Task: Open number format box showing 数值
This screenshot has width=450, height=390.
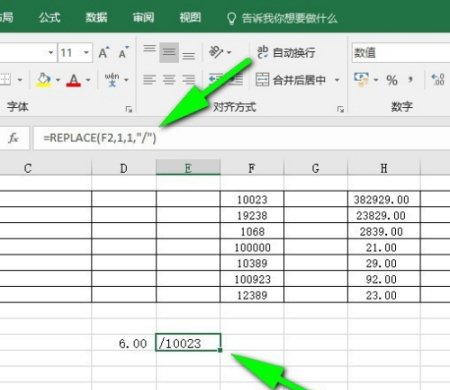Action: [401, 53]
